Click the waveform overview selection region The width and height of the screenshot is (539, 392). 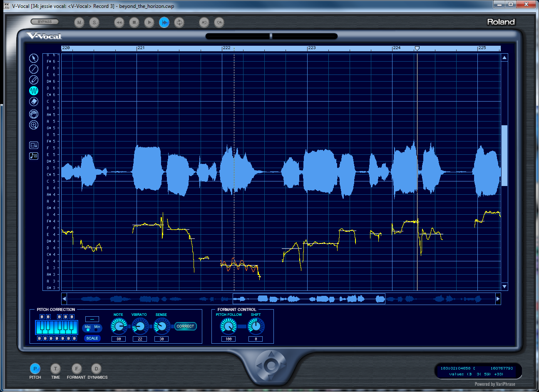[x=309, y=299]
